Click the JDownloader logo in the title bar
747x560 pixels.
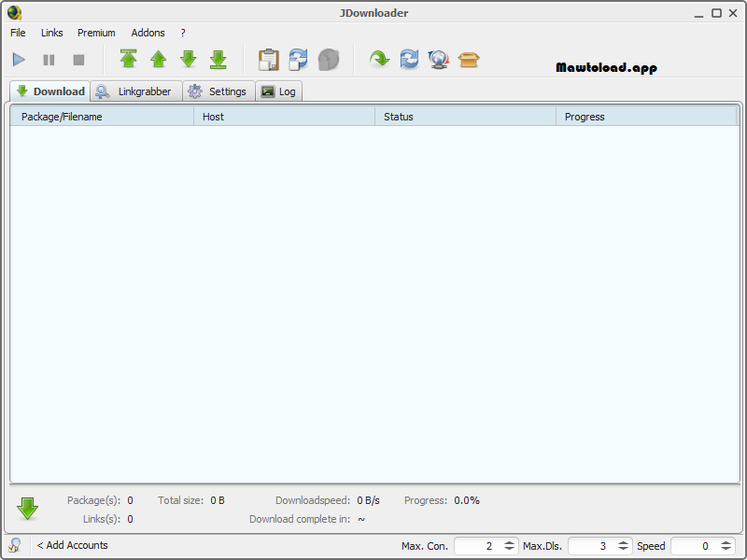15,12
